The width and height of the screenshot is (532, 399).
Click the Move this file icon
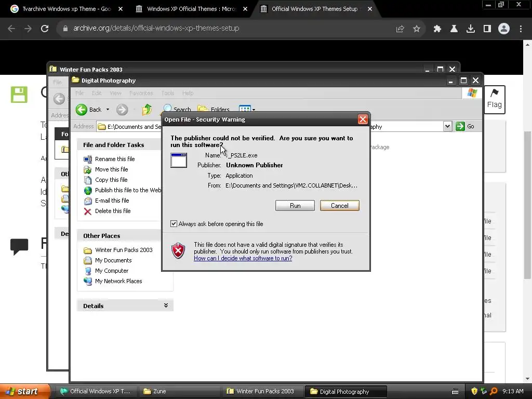(87, 170)
